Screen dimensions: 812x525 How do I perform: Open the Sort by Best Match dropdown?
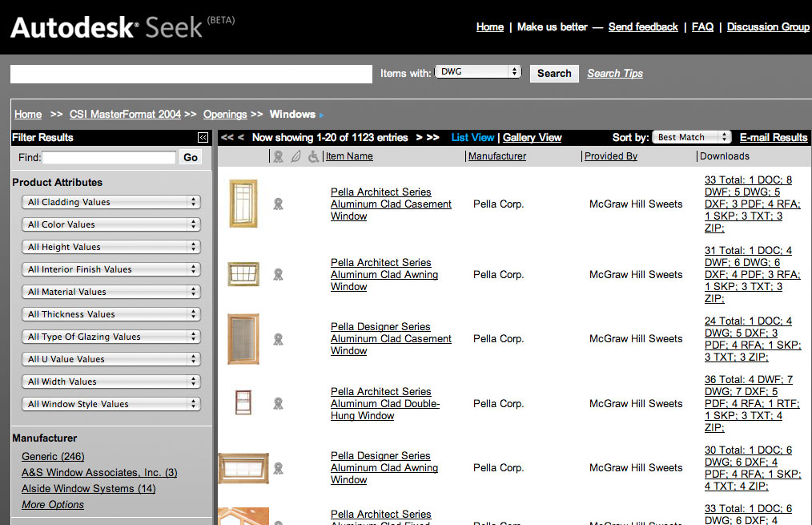[692, 137]
